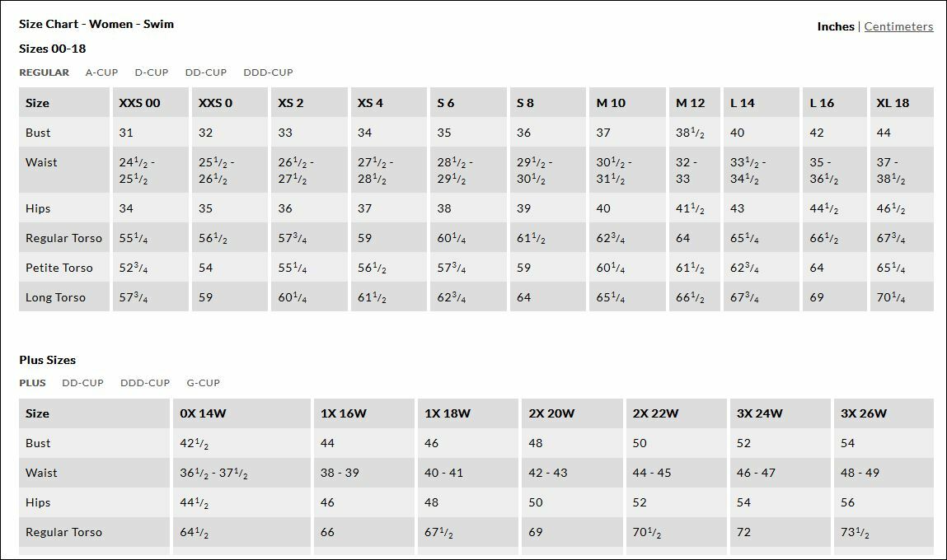Select Inches unit option
Viewport: 947px width, 560px height.
tap(835, 26)
